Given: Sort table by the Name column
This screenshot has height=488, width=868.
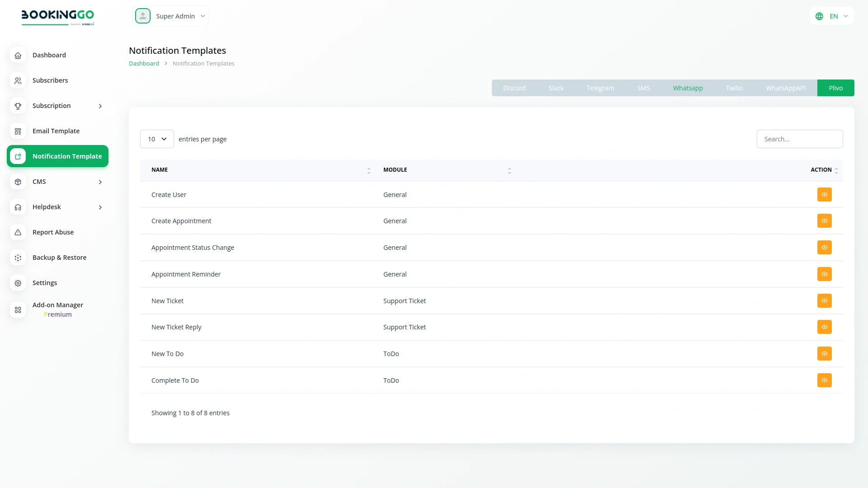Looking at the screenshot, I should pyautogui.click(x=160, y=170).
